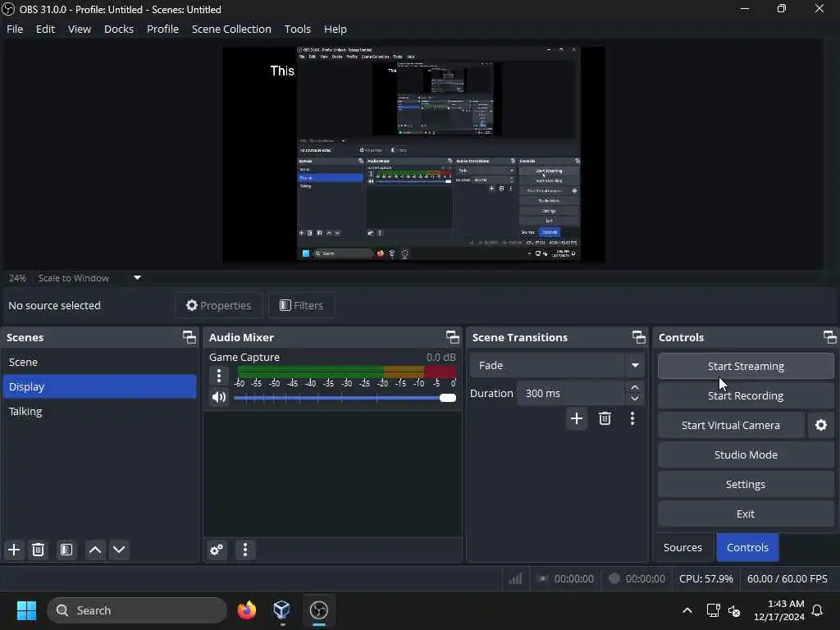Screen dimensions: 840x630
Task: Open the Profile menu
Action: click(162, 29)
